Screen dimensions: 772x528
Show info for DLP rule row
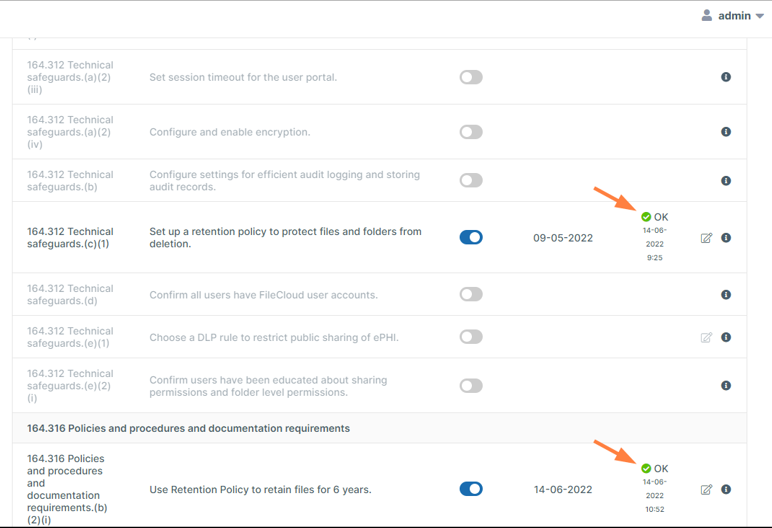point(726,337)
